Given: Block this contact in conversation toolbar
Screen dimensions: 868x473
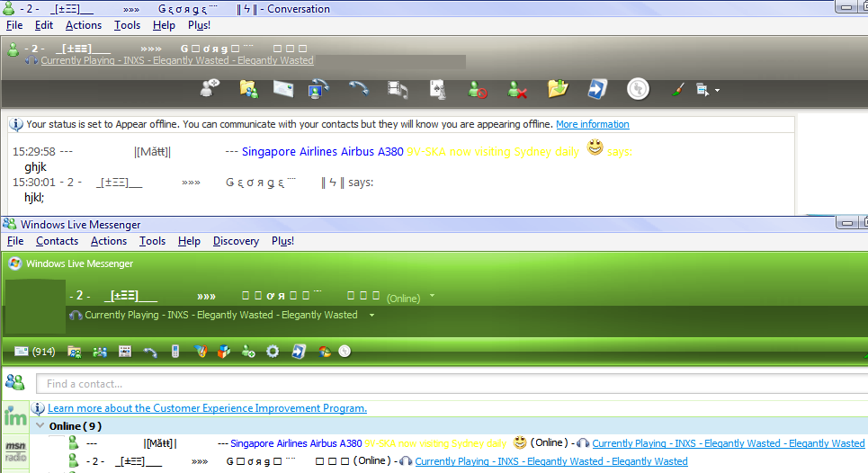Looking at the screenshot, I should click(x=477, y=88).
